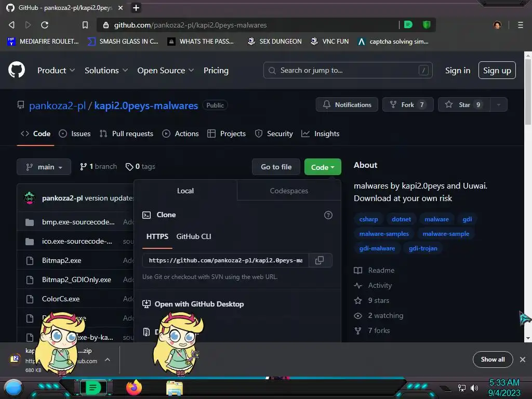The height and width of the screenshot is (399, 532).
Task: Click the Start orb button
Action: pos(14,388)
